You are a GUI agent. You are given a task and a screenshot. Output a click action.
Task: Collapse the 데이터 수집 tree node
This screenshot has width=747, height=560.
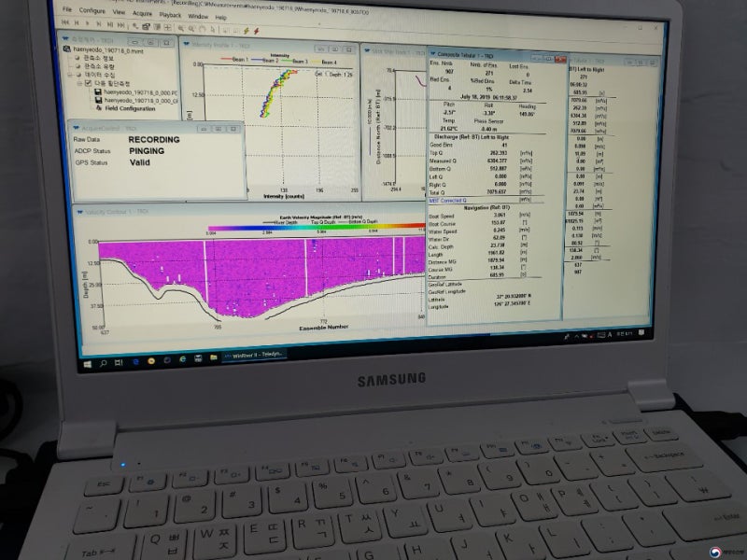click(x=69, y=75)
